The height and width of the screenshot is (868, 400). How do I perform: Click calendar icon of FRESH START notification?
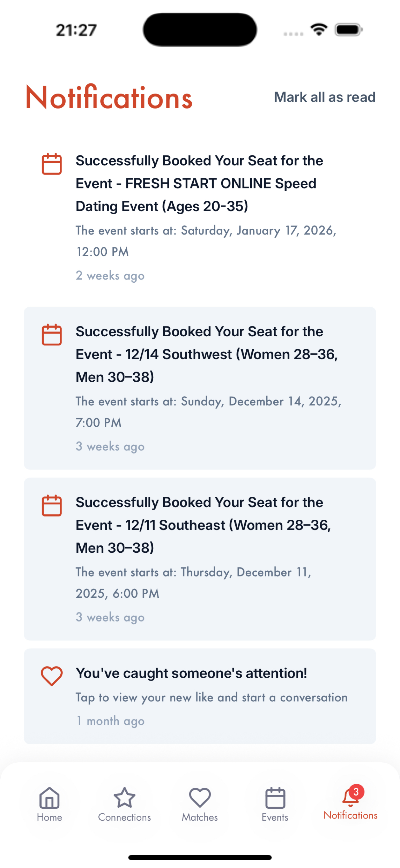pos(52,164)
